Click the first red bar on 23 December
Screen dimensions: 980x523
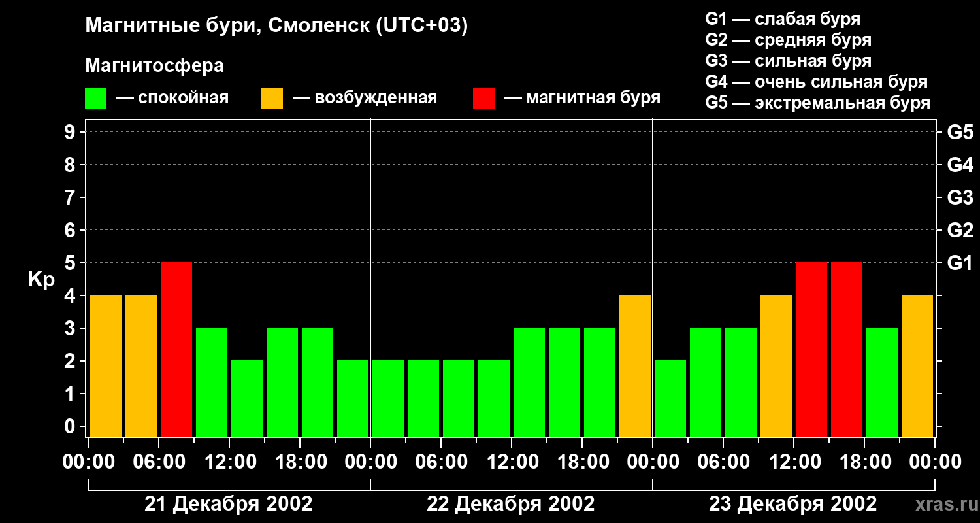pos(811,349)
